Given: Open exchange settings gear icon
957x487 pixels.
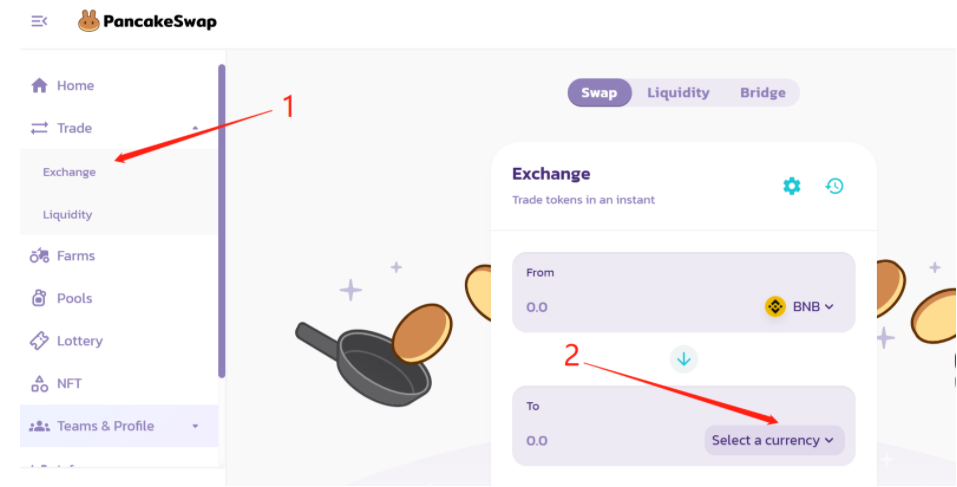Looking at the screenshot, I should pos(792,186).
